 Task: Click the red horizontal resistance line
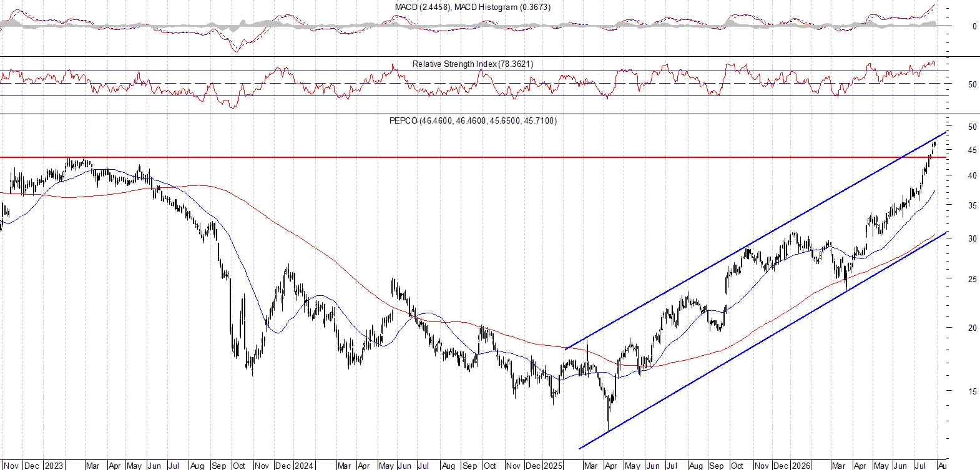[473, 157]
